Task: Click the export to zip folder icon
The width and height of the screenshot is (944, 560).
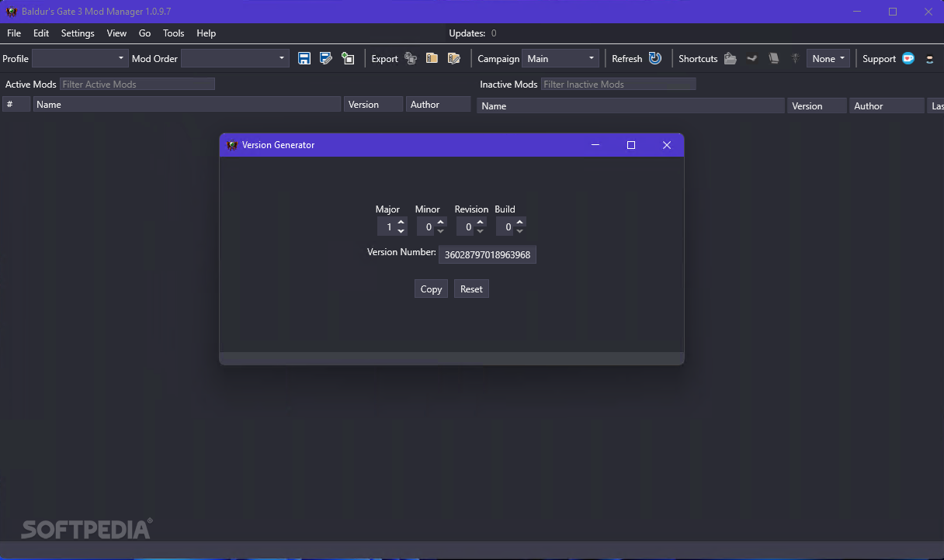Action: pyautogui.click(x=432, y=58)
